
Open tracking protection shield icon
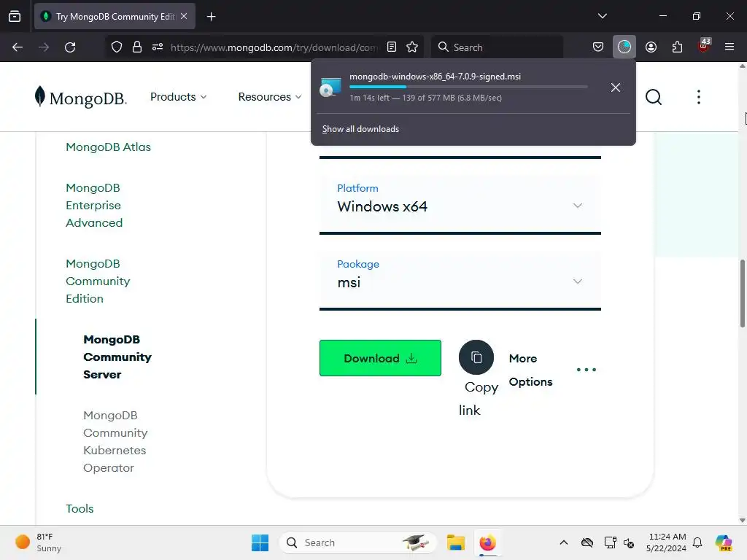tap(117, 47)
